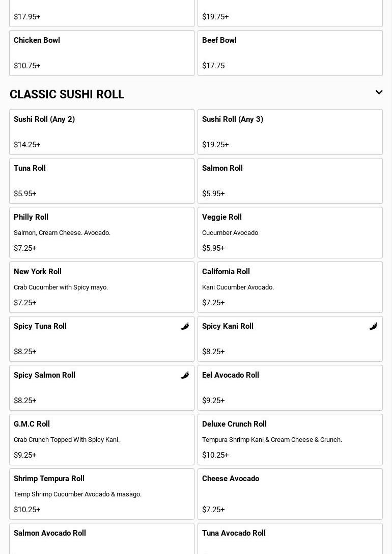The width and height of the screenshot is (392, 554).
Task: Select the Salmon Roll menu item
Action: [x=290, y=181]
